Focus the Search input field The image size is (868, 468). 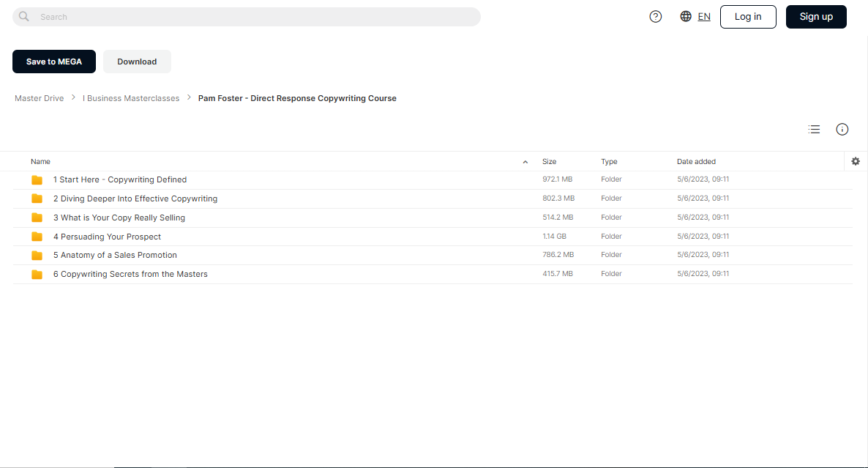point(247,17)
